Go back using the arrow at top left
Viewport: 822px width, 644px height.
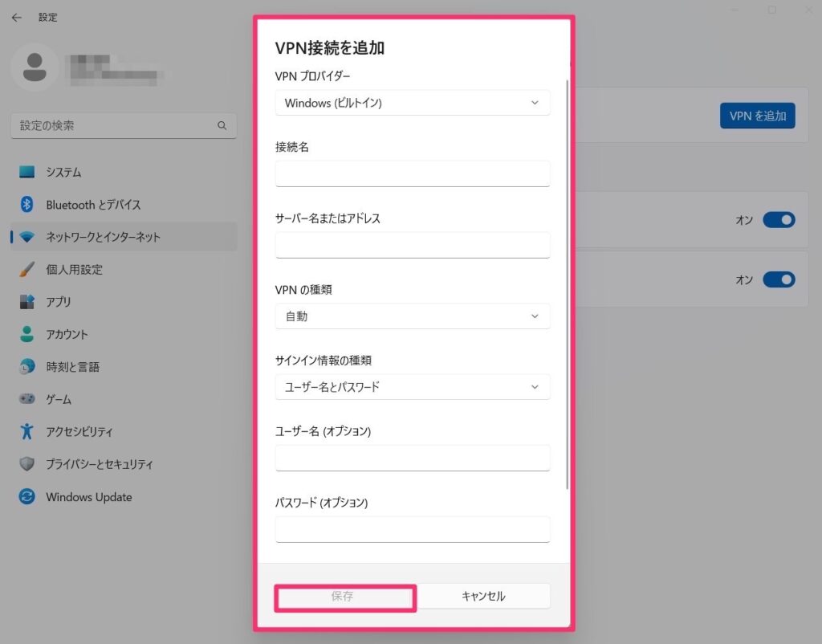[16, 17]
